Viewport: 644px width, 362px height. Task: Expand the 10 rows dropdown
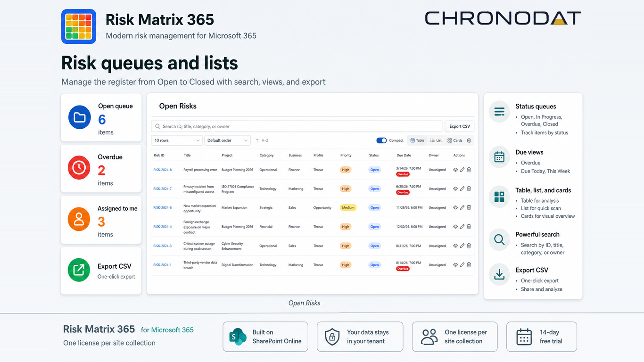coord(177,140)
